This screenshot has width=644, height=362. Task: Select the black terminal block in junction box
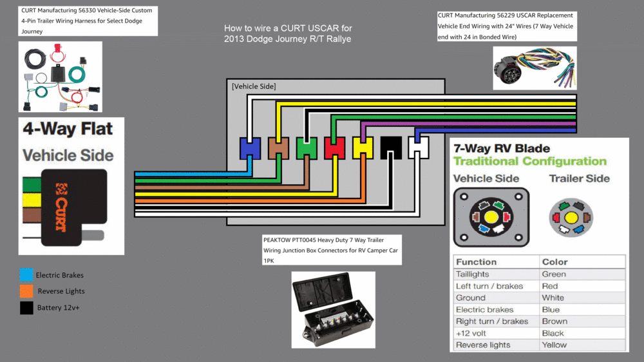click(391, 148)
